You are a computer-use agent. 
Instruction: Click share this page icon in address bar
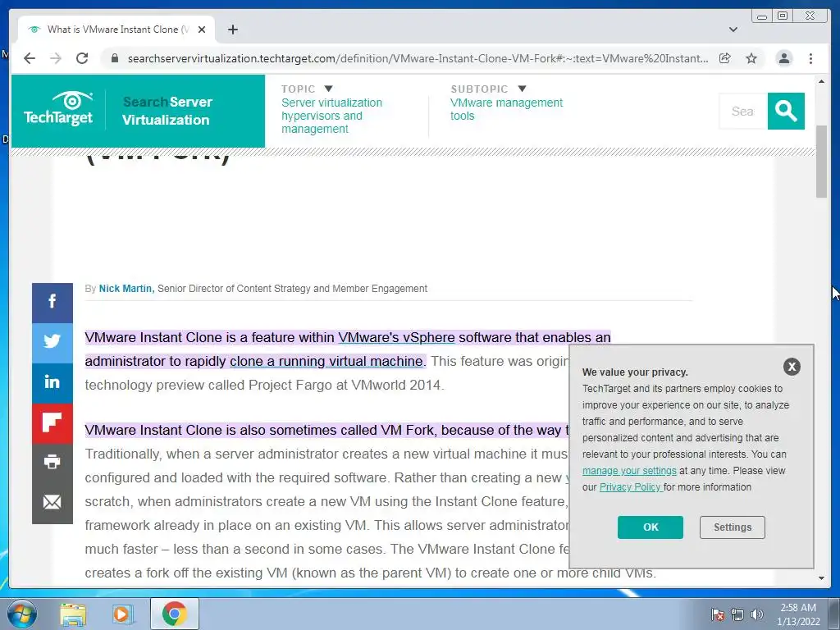click(x=725, y=58)
